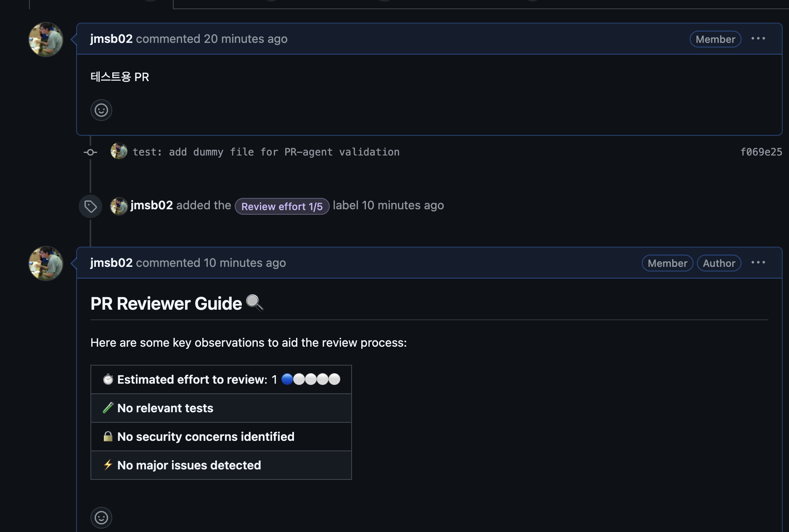Click the blue effort rating circle
Screen dimensions: 789x532
tap(287, 379)
